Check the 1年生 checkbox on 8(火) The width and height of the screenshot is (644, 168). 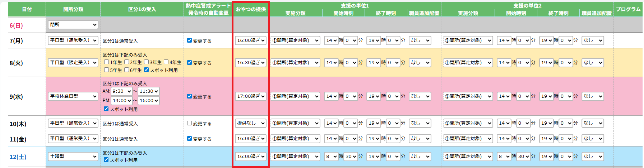coord(106,62)
